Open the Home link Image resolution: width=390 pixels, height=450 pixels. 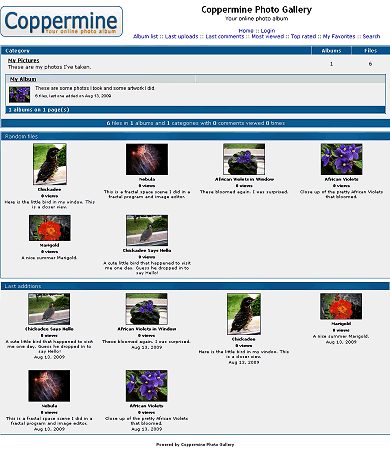click(246, 31)
